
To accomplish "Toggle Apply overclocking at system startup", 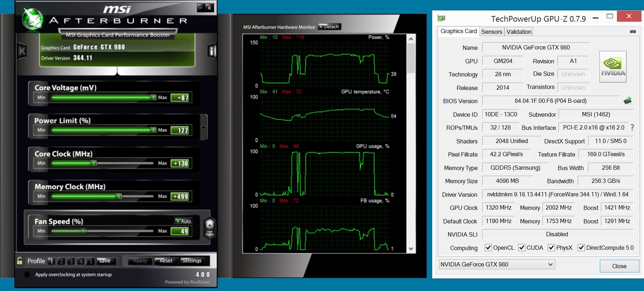I will tap(27, 275).
